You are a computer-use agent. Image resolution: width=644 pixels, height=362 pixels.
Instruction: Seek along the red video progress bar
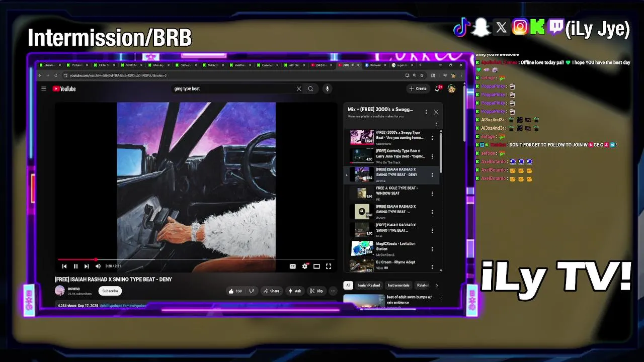click(196, 260)
